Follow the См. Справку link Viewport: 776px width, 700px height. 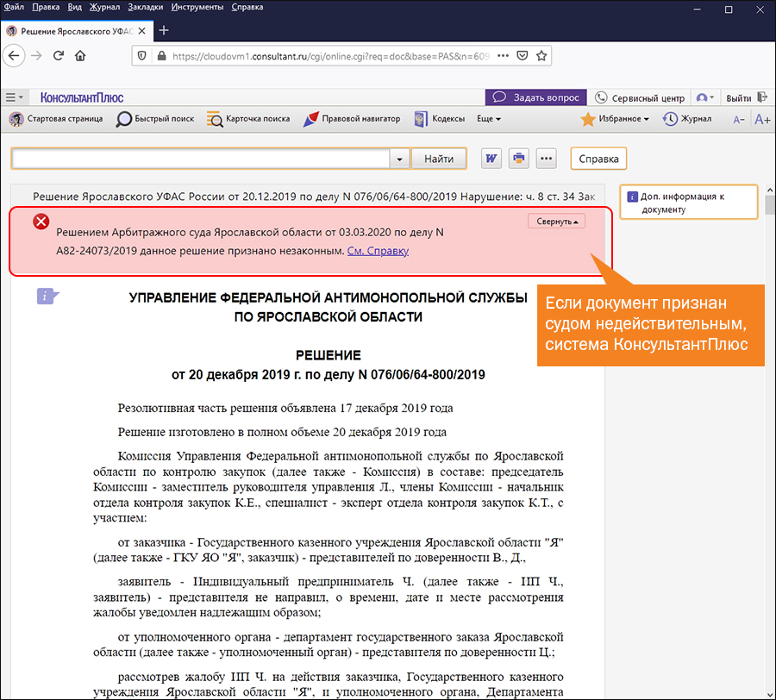(378, 251)
